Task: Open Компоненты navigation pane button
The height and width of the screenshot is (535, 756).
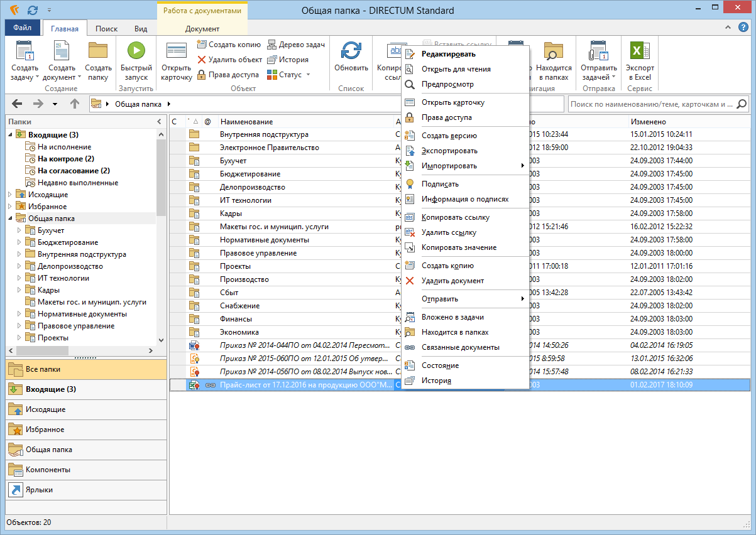Action: click(x=86, y=470)
